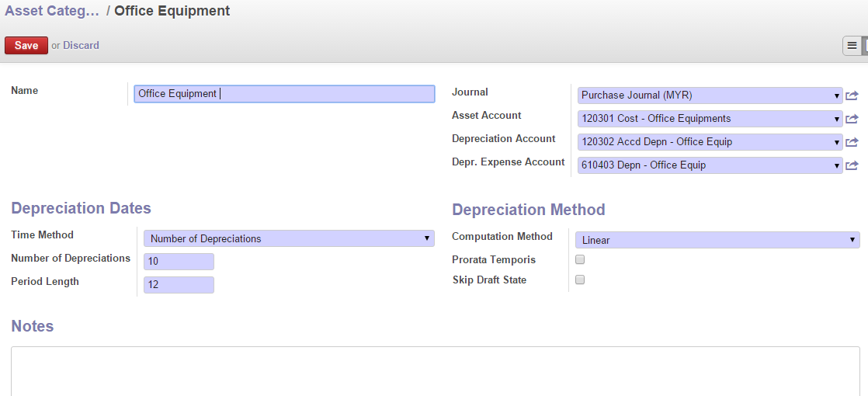Screen dimensions: 868x396
Task: Click the Asset Account label
Action: tap(487, 116)
